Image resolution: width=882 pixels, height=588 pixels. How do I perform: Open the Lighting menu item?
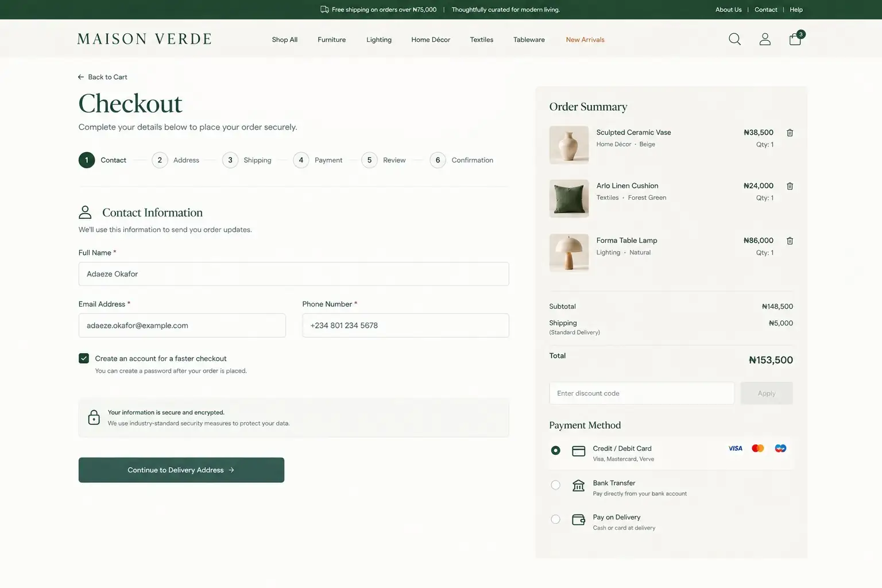[379, 40]
